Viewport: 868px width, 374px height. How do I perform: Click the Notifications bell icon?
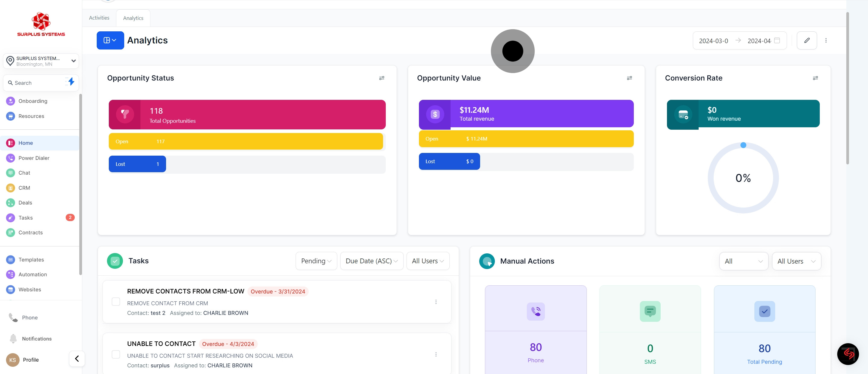13,338
